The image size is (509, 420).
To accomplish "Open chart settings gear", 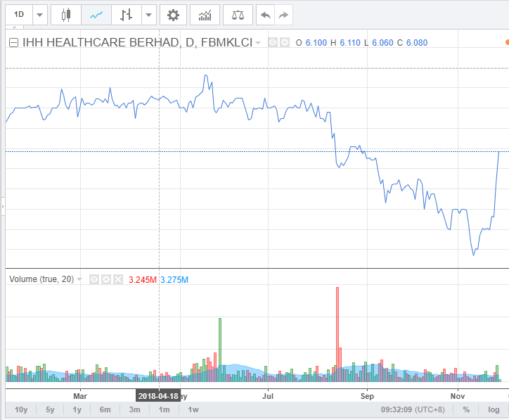I will click(x=173, y=15).
